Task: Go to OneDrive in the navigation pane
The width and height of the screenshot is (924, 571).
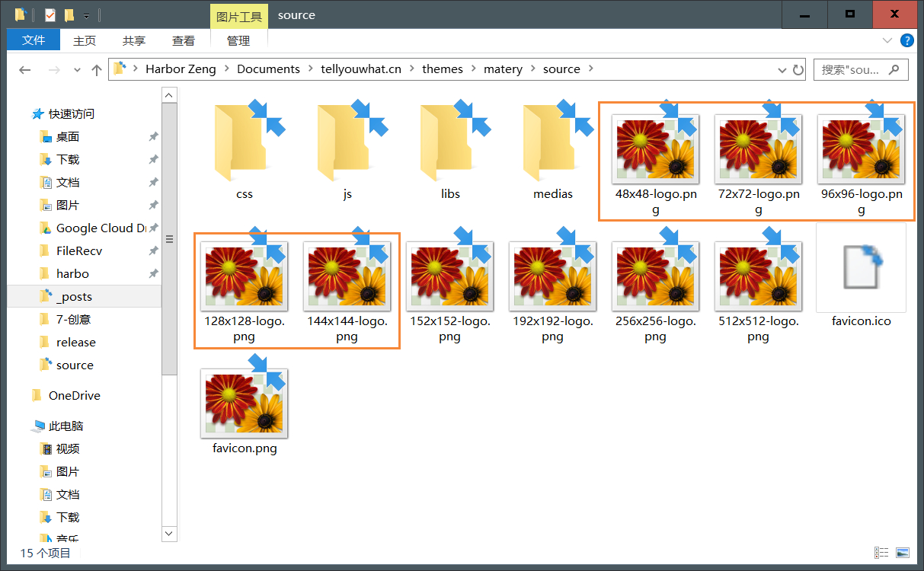Action: pyautogui.click(x=74, y=395)
